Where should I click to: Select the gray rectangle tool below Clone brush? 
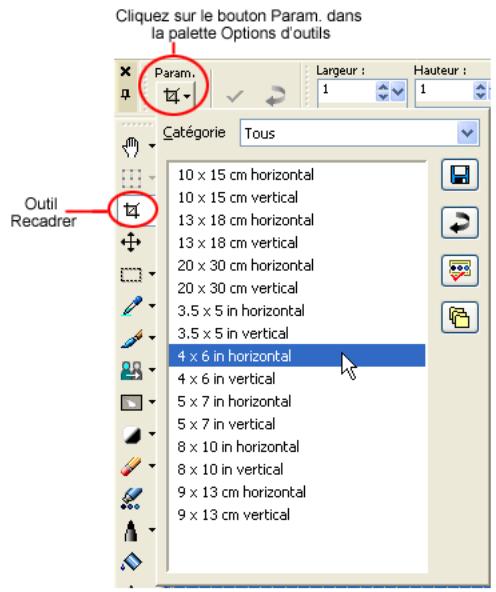point(131,402)
